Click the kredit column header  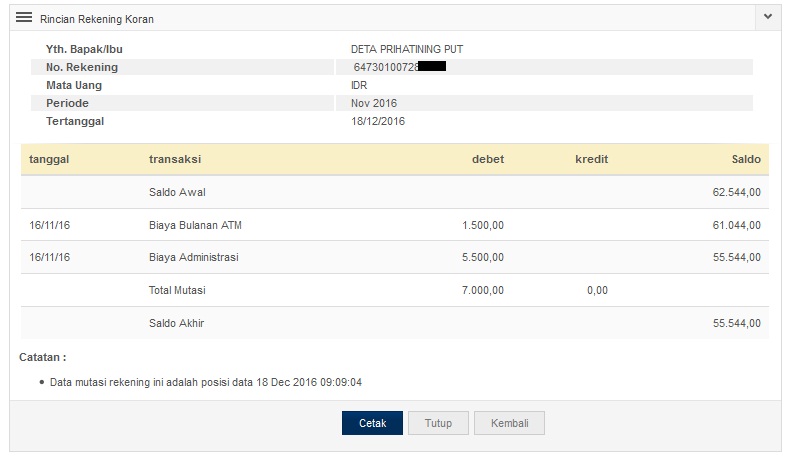pos(591,159)
